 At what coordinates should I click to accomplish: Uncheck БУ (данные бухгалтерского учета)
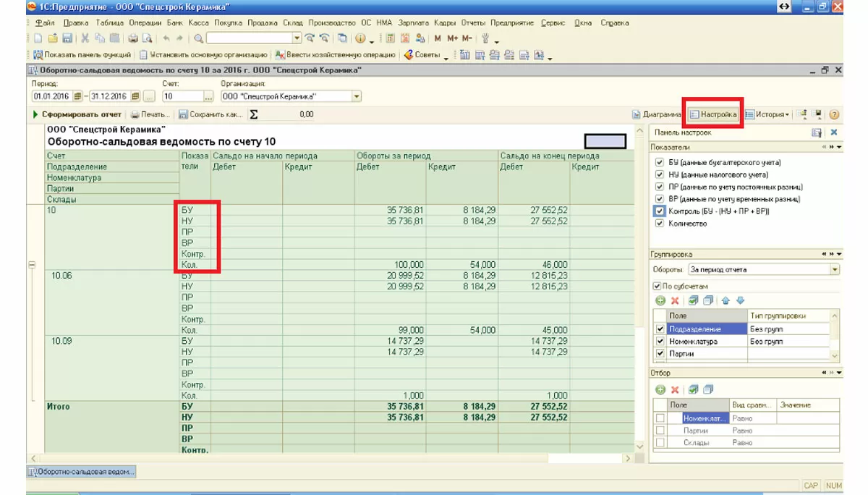[x=659, y=163]
